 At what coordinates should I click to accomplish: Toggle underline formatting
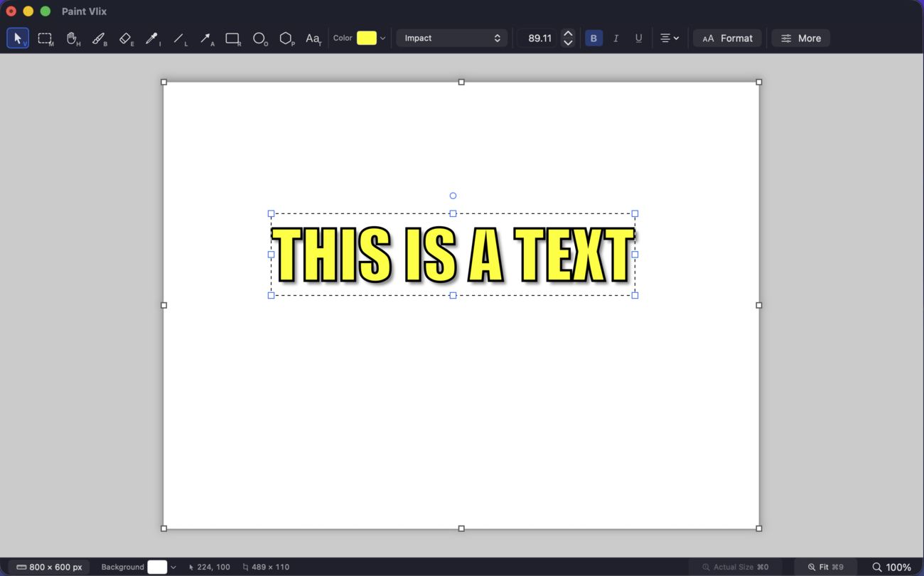[638, 38]
